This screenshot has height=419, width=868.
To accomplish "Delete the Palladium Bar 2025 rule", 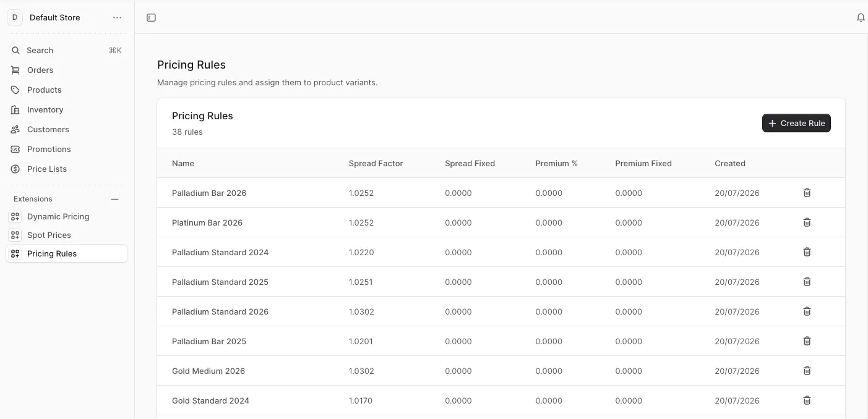I will (807, 341).
